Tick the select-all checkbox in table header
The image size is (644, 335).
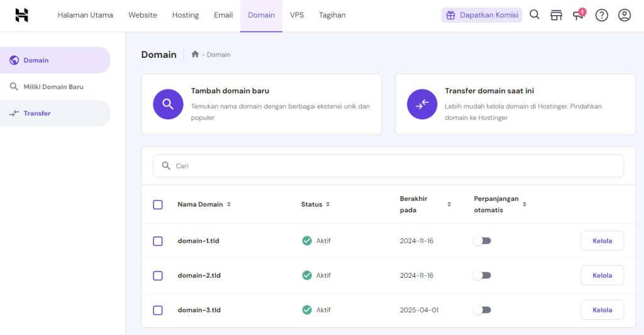pos(158,204)
